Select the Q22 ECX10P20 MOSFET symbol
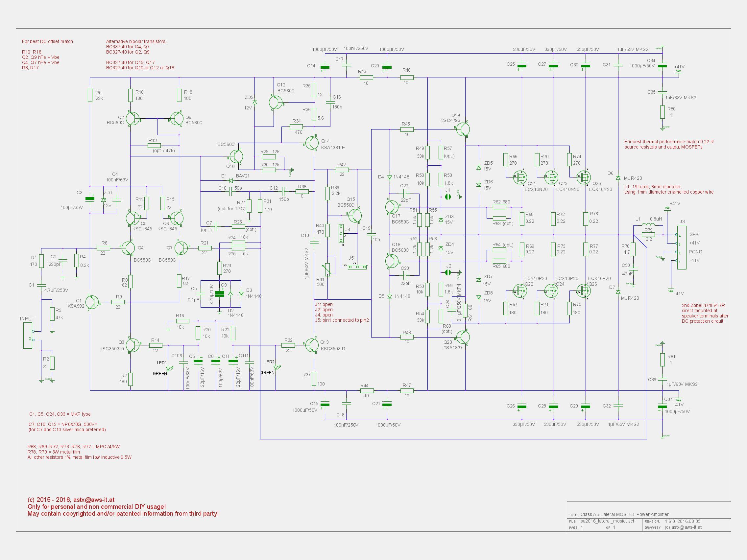The image size is (747, 560). [520, 291]
